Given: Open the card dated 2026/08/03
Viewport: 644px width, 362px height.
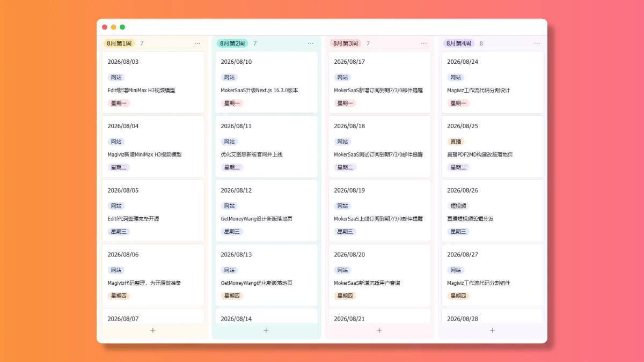Looking at the screenshot, I should [153, 82].
